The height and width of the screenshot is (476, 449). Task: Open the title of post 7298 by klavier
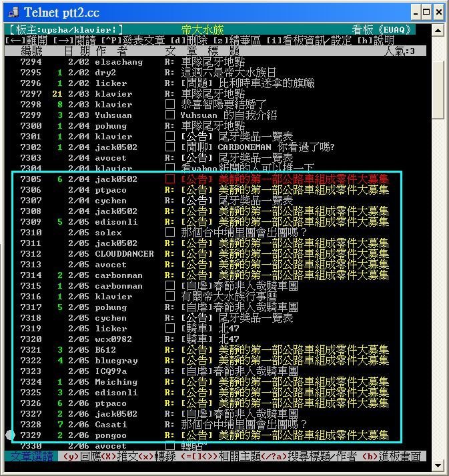(x=223, y=105)
